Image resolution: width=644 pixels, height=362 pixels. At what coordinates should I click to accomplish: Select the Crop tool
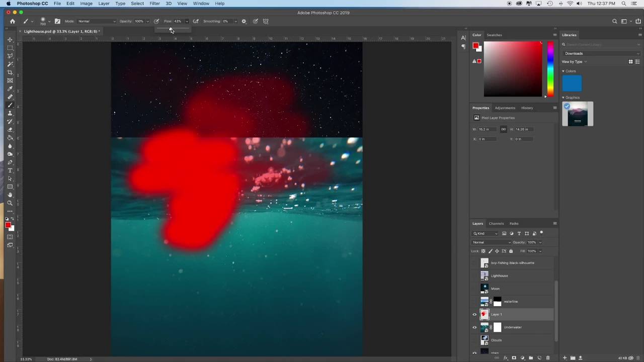point(10,72)
